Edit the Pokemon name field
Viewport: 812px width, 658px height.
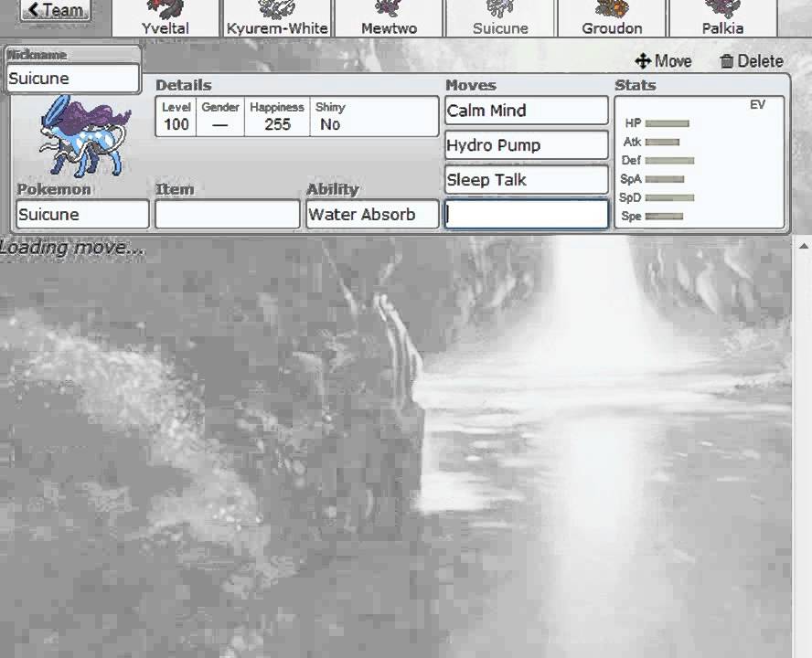83,215
